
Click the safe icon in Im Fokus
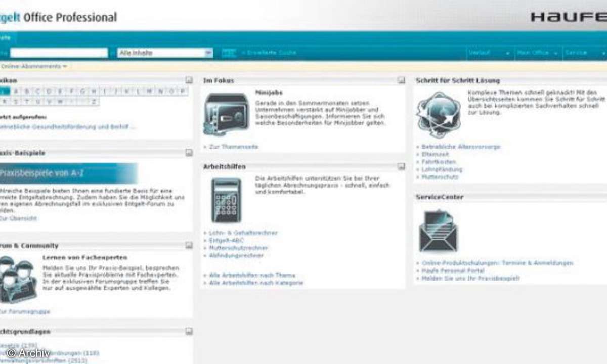pos(226,113)
